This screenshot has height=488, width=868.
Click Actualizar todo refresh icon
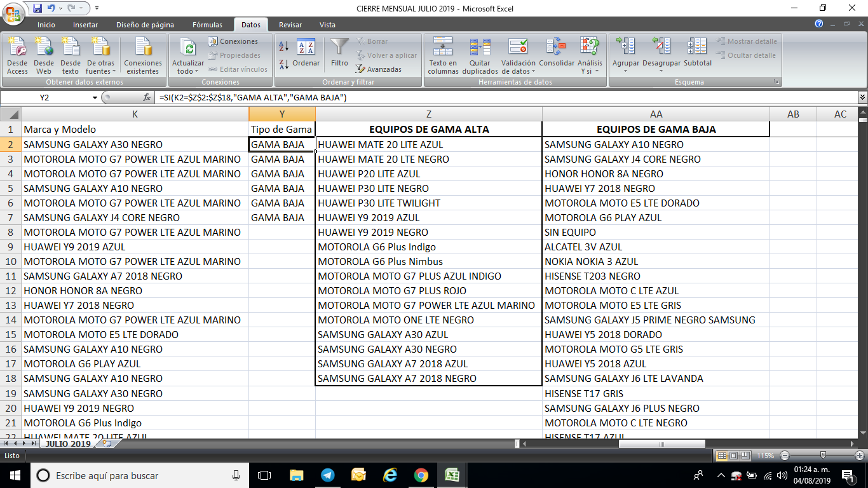[188, 48]
